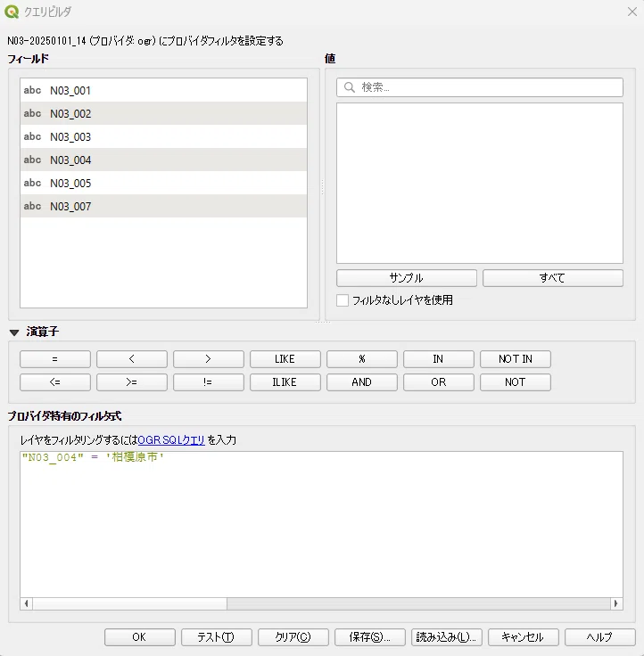Select field N03_004 in the field list
This screenshot has width=644, height=656.
coord(163,160)
